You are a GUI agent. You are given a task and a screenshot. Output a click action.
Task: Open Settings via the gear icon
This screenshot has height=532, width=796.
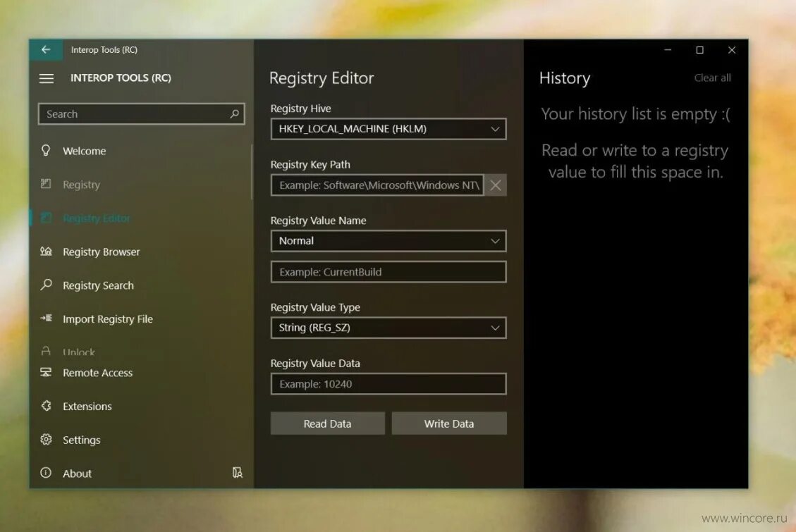click(x=45, y=440)
